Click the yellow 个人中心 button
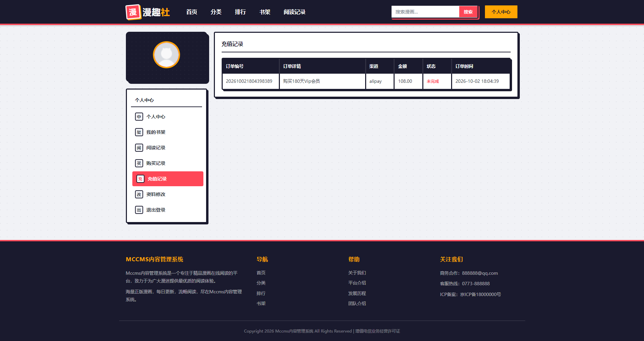The image size is (644, 341). pyautogui.click(x=501, y=12)
